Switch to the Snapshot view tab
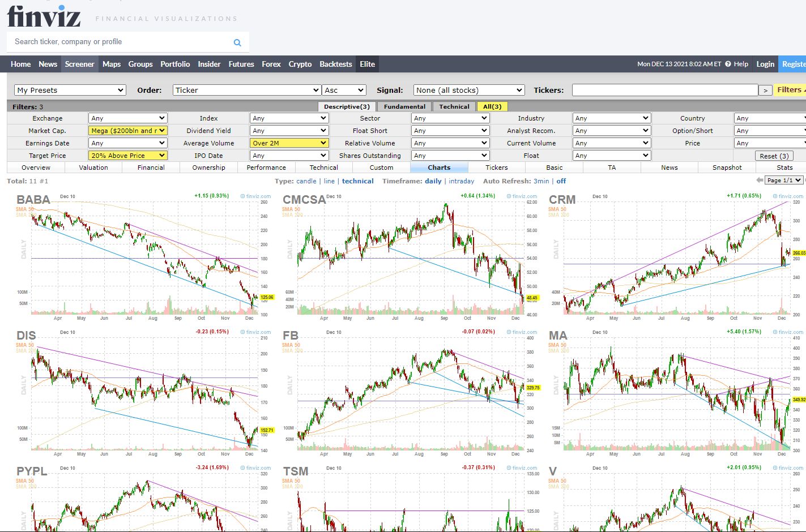Viewport: 806px width, 532px height. (x=727, y=168)
